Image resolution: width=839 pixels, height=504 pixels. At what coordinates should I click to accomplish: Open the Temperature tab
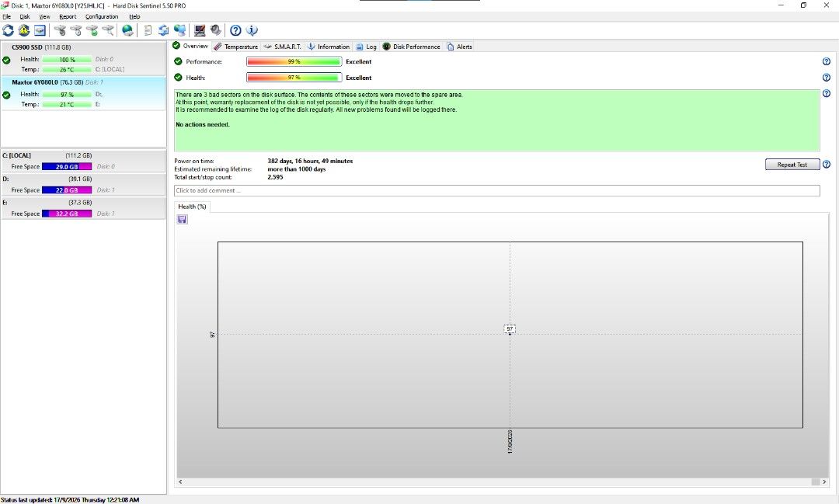[236, 47]
